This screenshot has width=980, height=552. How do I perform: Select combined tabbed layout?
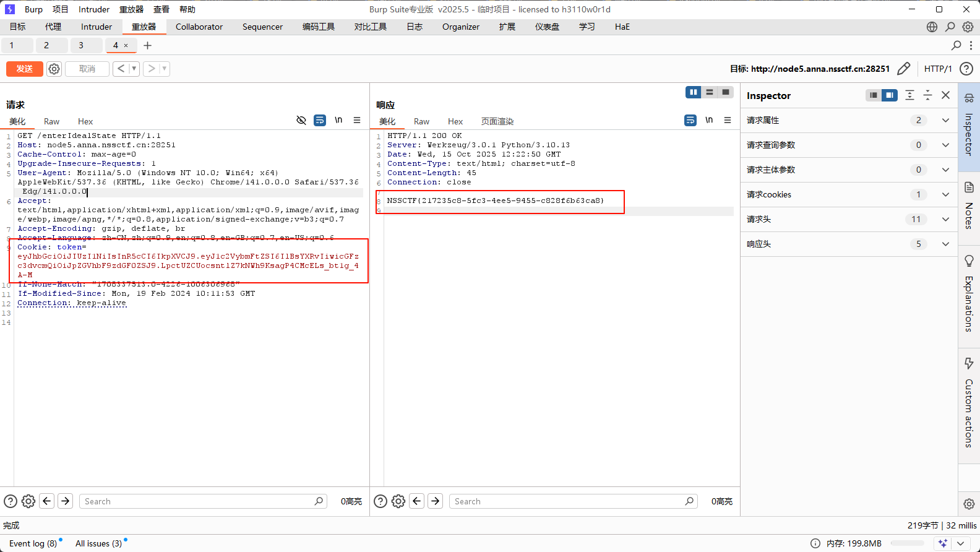(726, 92)
